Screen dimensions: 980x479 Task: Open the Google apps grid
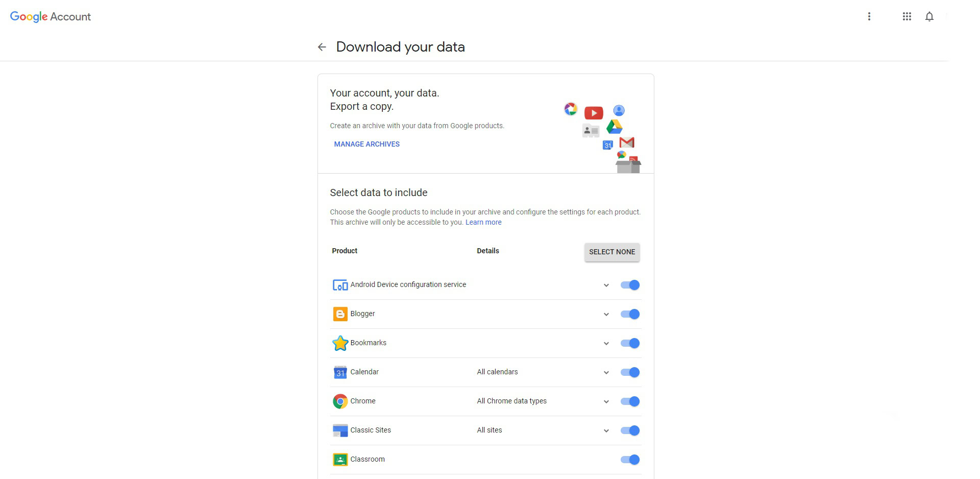[906, 16]
